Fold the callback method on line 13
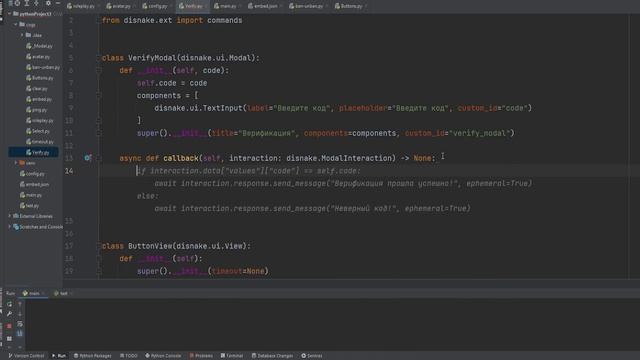640x360 pixels. pos(98,158)
